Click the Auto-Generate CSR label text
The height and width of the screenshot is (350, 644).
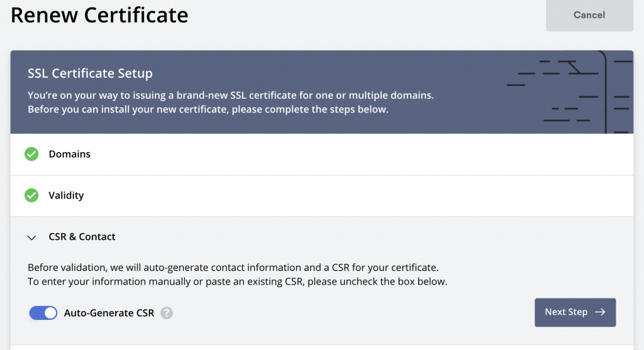109,313
